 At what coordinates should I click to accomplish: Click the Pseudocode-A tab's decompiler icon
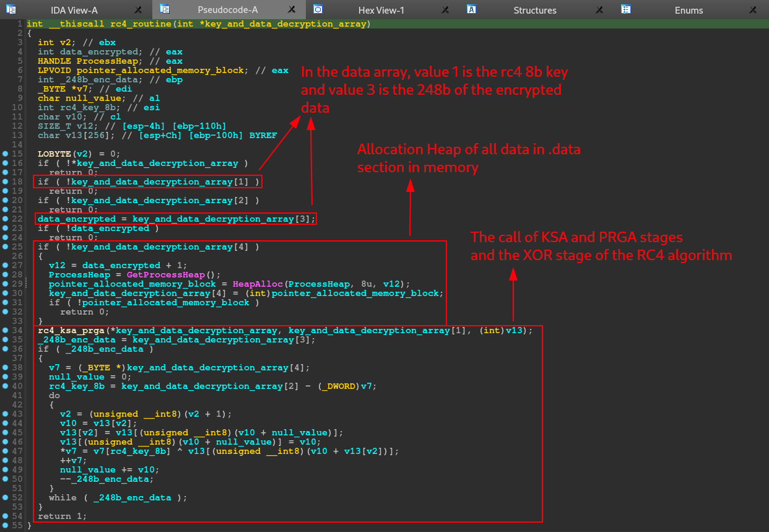[164, 9]
